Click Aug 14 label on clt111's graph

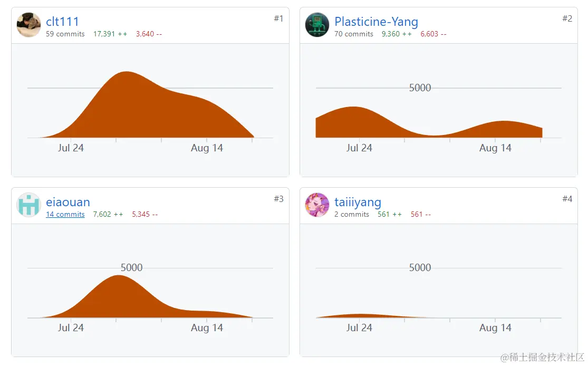tap(207, 148)
